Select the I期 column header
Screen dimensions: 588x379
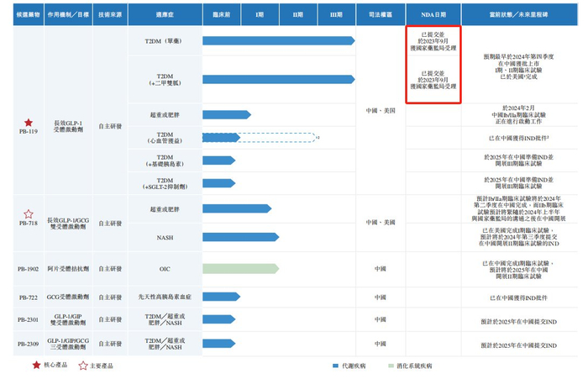260,14
